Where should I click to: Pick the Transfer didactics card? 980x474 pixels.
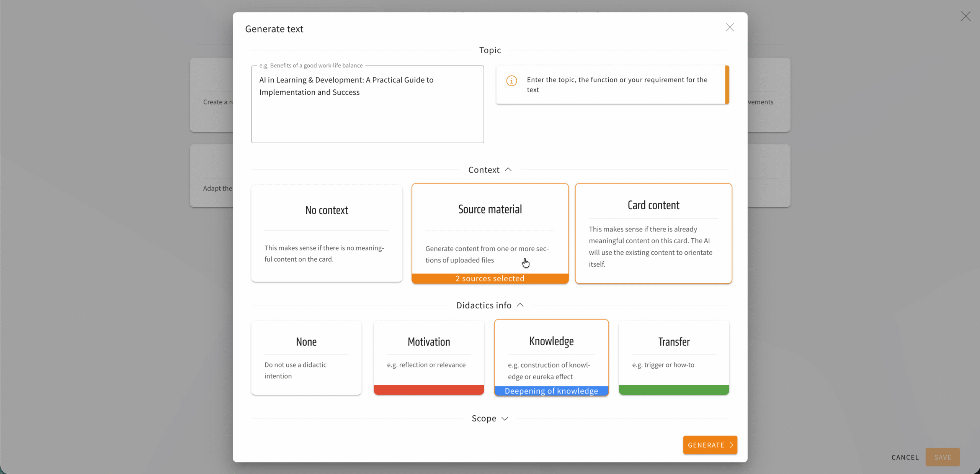[673, 353]
